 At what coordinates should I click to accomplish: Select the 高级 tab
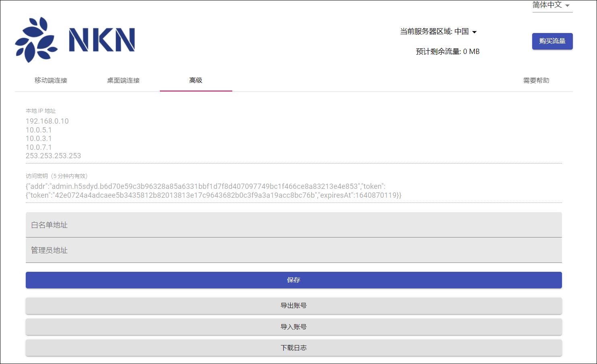(x=196, y=80)
